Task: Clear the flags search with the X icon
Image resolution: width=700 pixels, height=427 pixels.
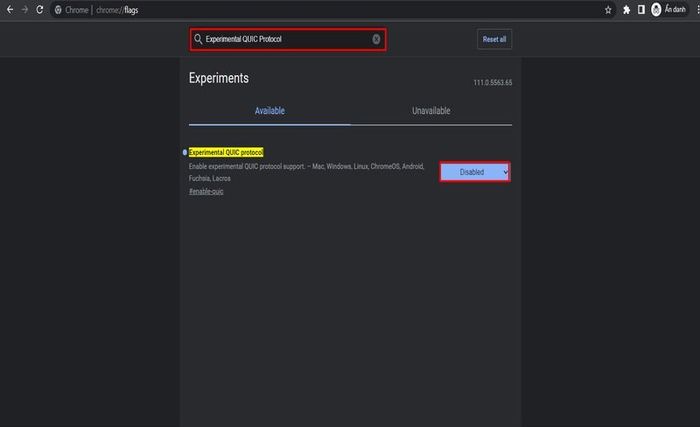Action: (x=376, y=39)
